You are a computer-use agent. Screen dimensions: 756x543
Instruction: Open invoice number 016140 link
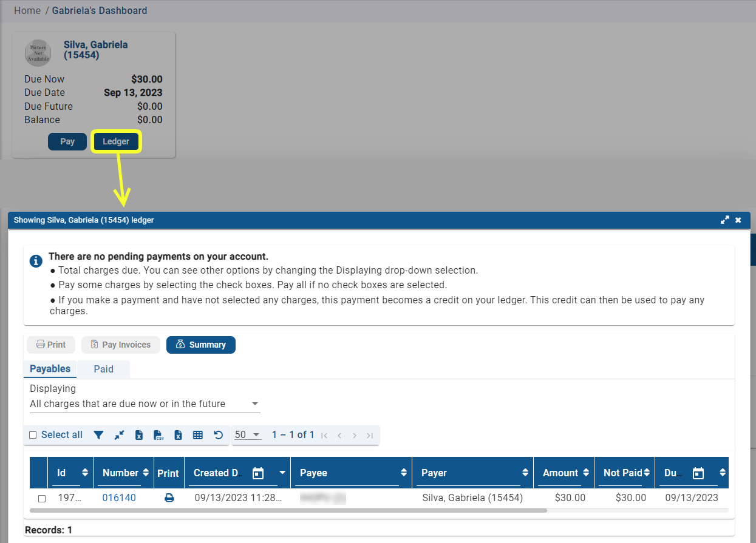119,498
